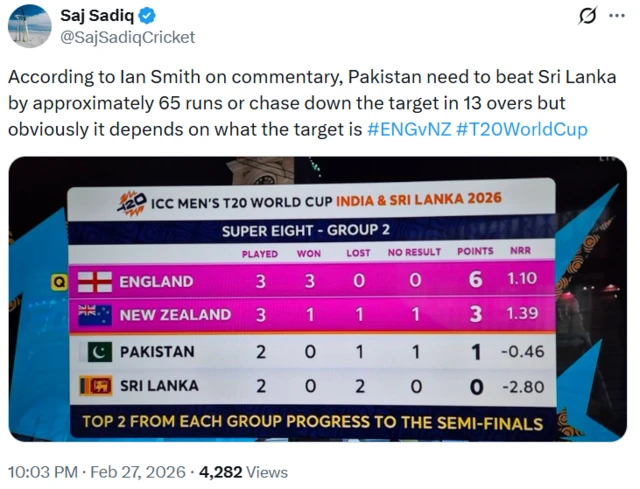Open the #ENGvNZ hashtag

pyautogui.click(x=414, y=130)
